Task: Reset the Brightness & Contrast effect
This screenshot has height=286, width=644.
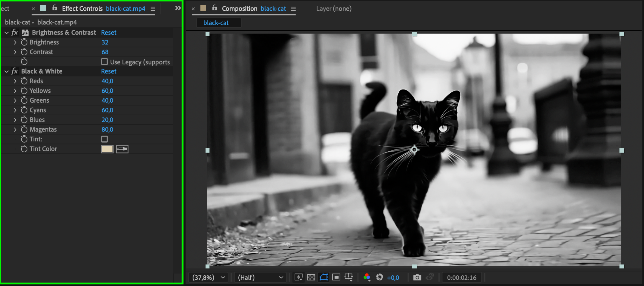Action: (x=108, y=33)
